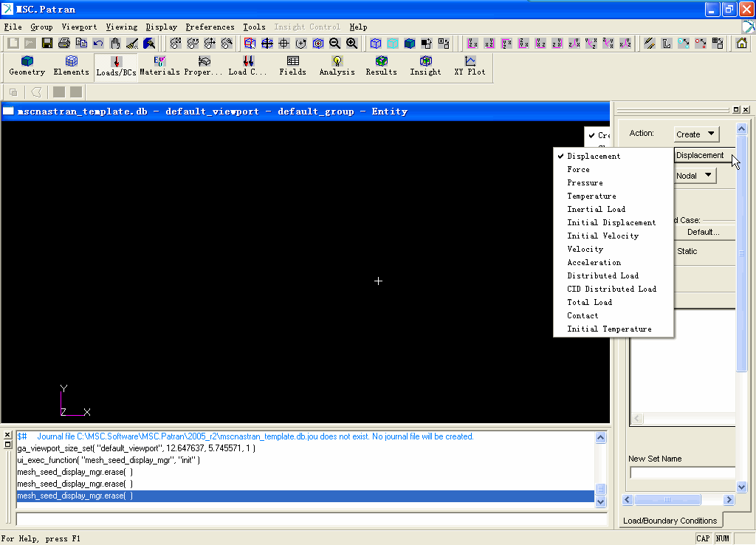This screenshot has width=756, height=545.
Task: Open the Viewing menu
Action: 122,27
